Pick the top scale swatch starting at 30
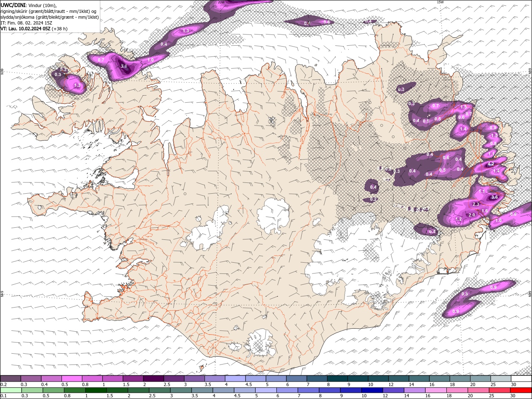This screenshot has height=399, width=532. pyautogui.click(x=521, y=379)
